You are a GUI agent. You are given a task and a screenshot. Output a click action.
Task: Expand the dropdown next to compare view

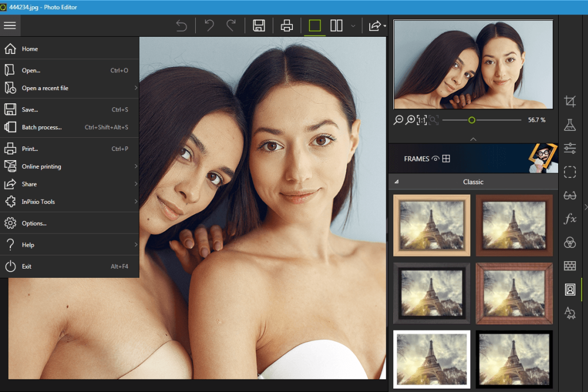(x=352, y=26)
